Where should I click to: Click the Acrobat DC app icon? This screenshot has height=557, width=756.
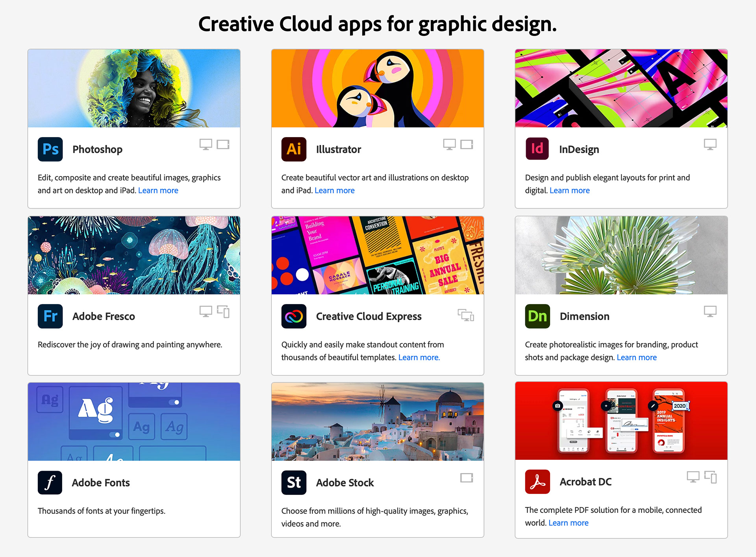tap(537, 482)
